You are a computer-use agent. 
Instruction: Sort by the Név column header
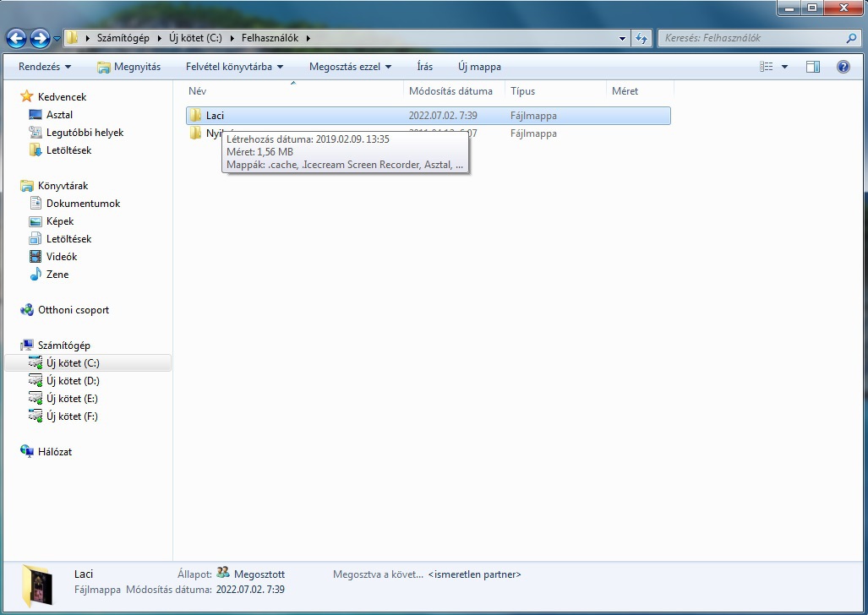(x=294, y=90)
